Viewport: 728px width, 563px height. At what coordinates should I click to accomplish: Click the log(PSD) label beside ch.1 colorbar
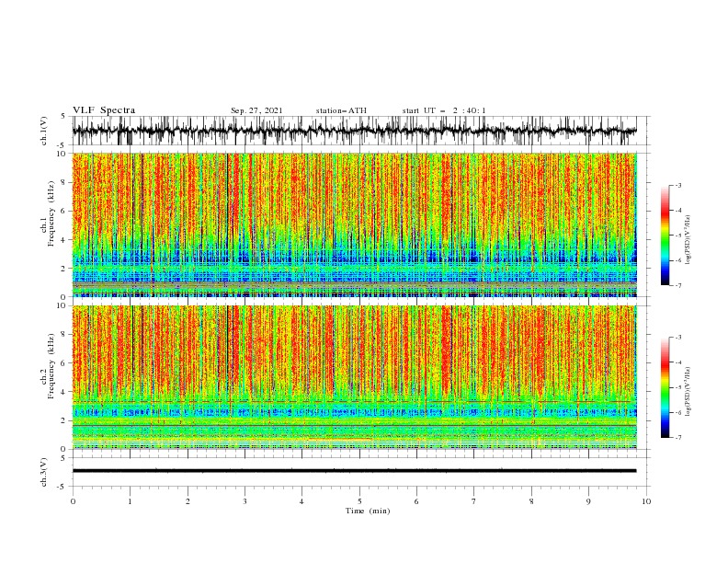pos(688,241)
